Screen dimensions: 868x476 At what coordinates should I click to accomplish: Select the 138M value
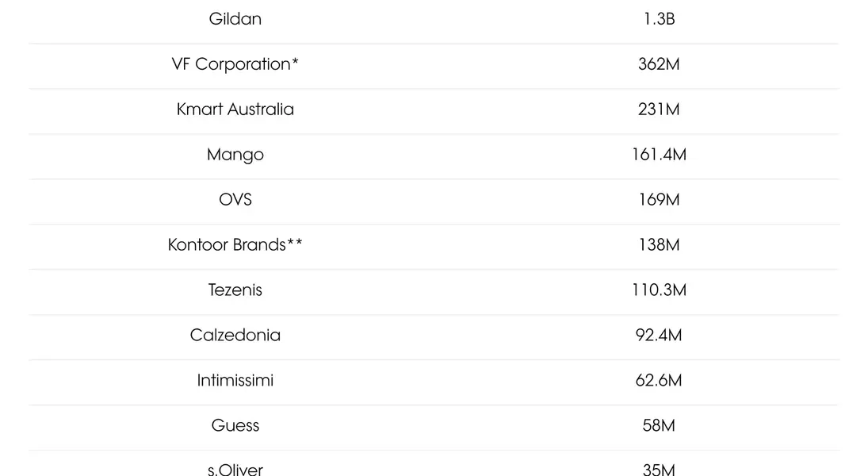(659, 245)
